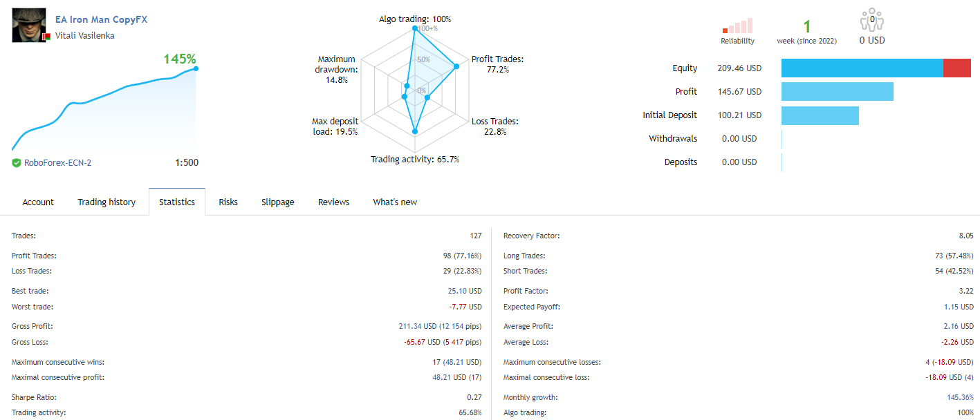
Task: Click the red segment of the Equity bar
Action: click(x=956, y=68)
